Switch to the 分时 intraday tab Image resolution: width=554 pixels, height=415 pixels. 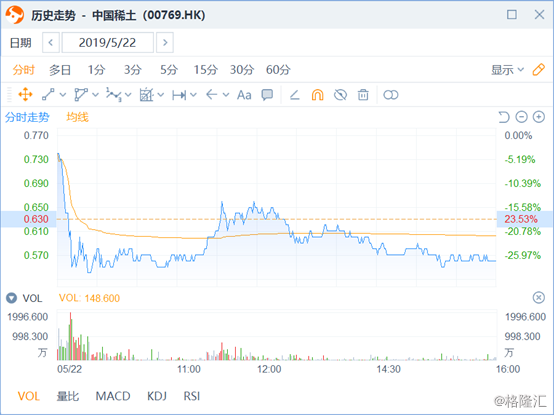pyautogui.click(x=23, y=70)
